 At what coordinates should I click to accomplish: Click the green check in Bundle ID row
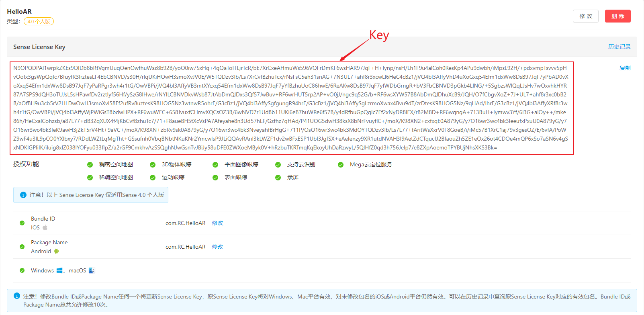pos(22,223)
